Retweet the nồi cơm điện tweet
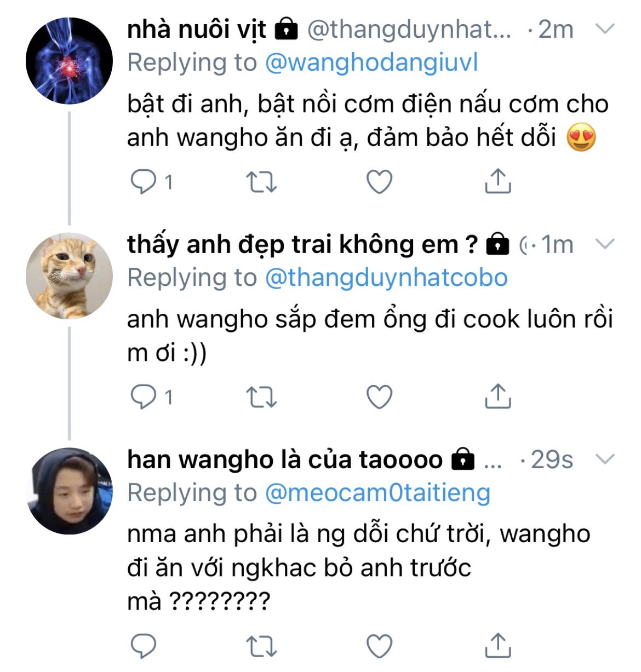The image size is (641, 672). [x=261, y=182]
